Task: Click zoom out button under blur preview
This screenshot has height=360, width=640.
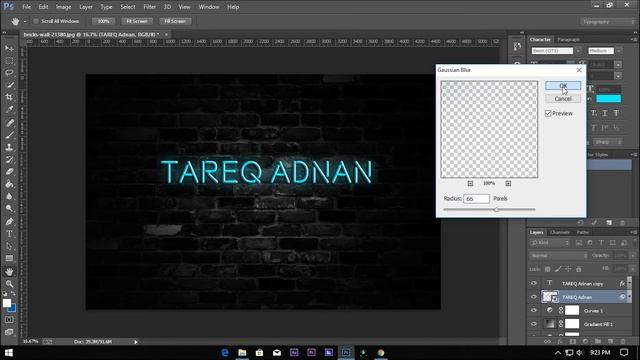Action: (470, 184)
